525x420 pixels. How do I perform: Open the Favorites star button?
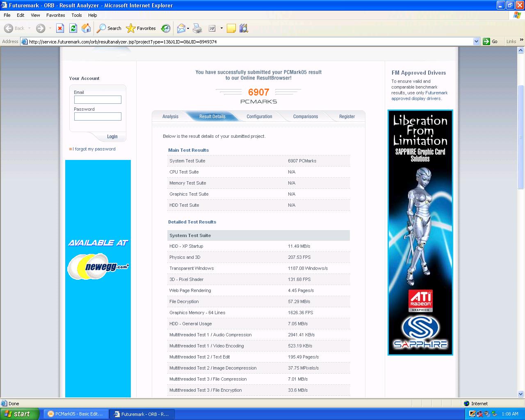141,28
